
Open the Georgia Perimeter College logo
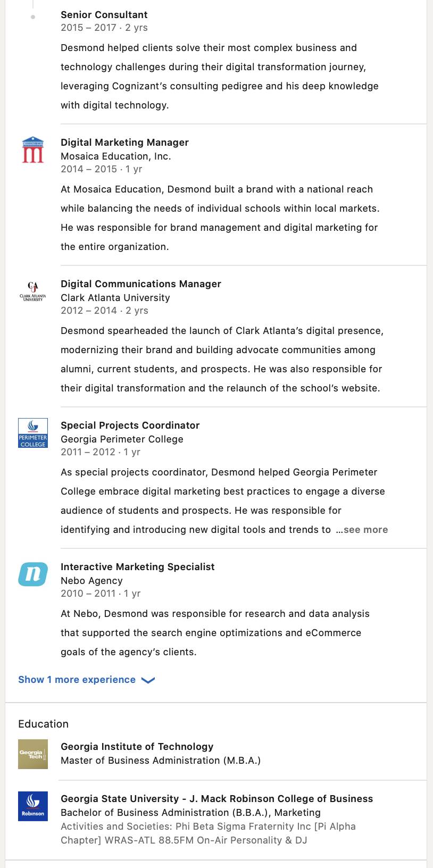33,433
